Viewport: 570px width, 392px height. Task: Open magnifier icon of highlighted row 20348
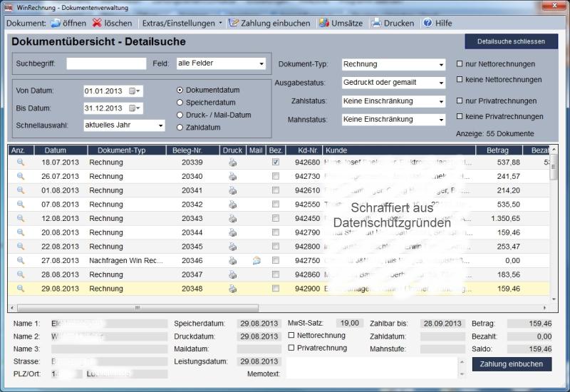click(x=21, y=289)
